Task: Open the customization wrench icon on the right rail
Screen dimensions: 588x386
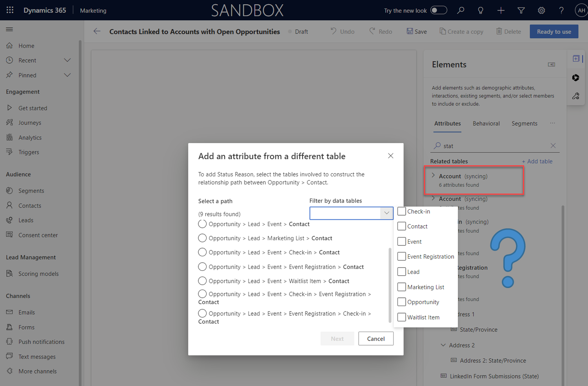Action: click(575, 96)
